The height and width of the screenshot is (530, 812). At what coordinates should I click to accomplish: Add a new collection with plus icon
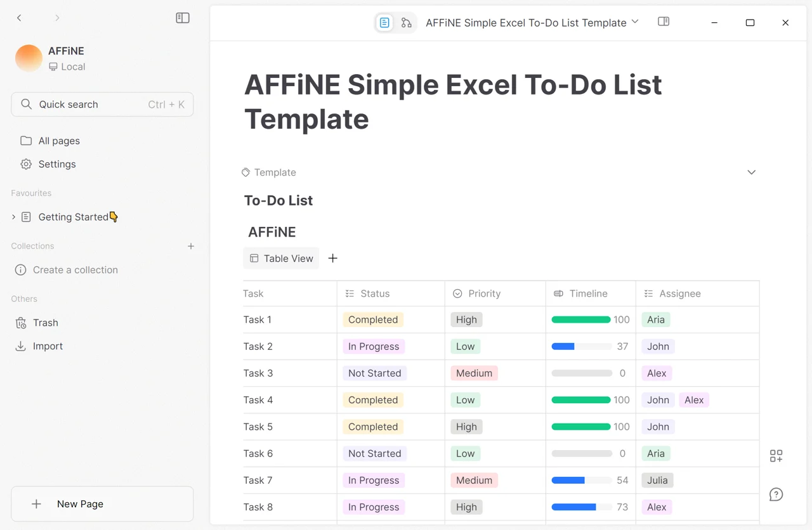[191, 246]
